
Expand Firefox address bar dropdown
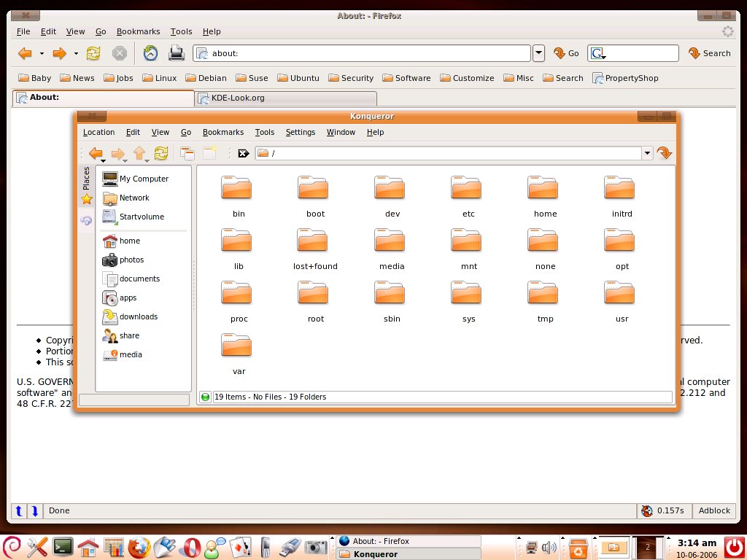pyautogui.click(x=538, y=53)
